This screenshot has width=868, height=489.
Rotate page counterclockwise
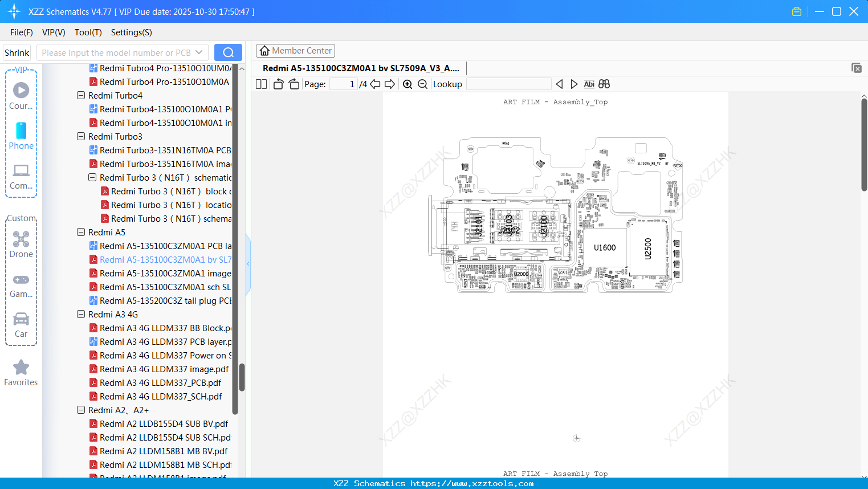(x=278, y=84)
